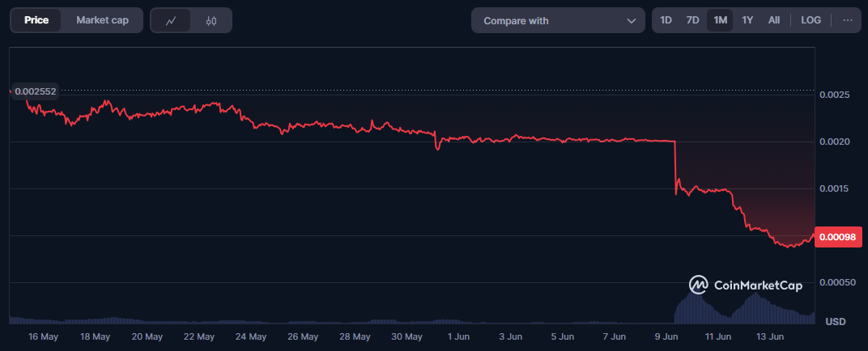Open the three-dot more options menu
868x351 pixels.
(x=848, y=20)
